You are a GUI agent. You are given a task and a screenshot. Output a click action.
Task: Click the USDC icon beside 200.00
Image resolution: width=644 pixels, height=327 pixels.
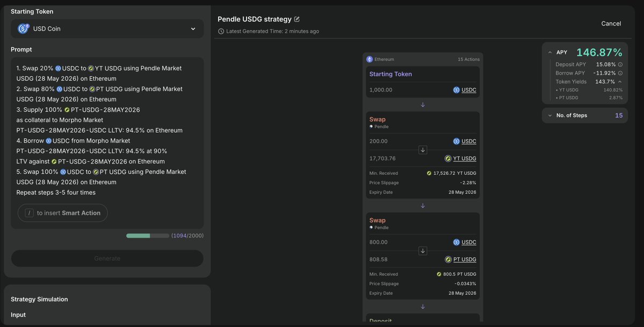[x=457, y=141]
